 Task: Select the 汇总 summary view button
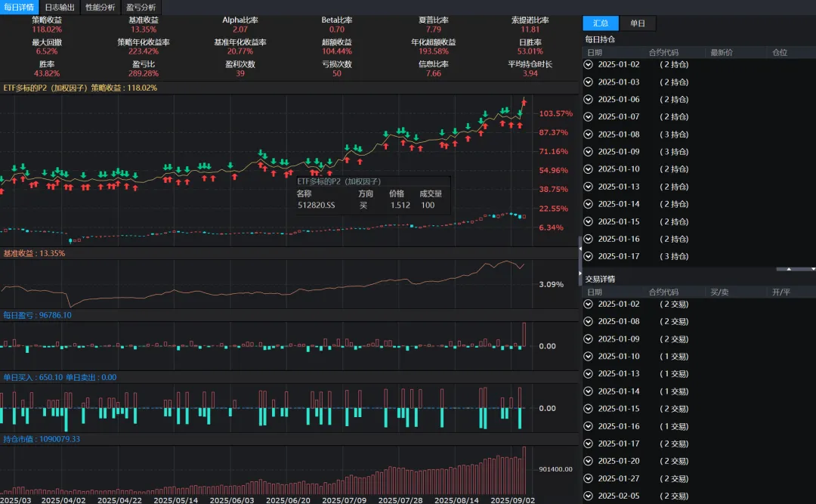click(601, 23)
